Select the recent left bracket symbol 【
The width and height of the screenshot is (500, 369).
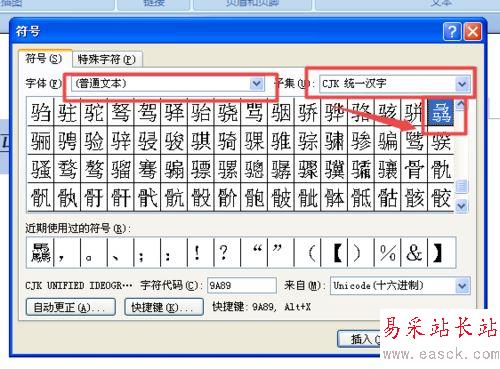334,252
